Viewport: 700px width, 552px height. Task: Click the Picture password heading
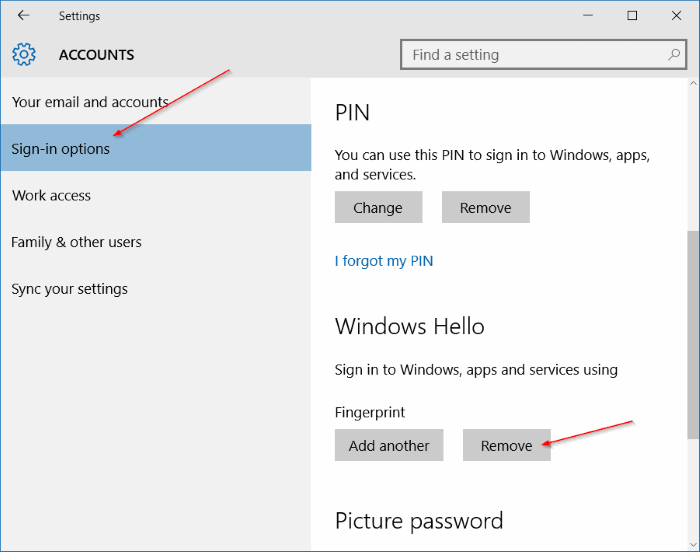tap(419, 521)
